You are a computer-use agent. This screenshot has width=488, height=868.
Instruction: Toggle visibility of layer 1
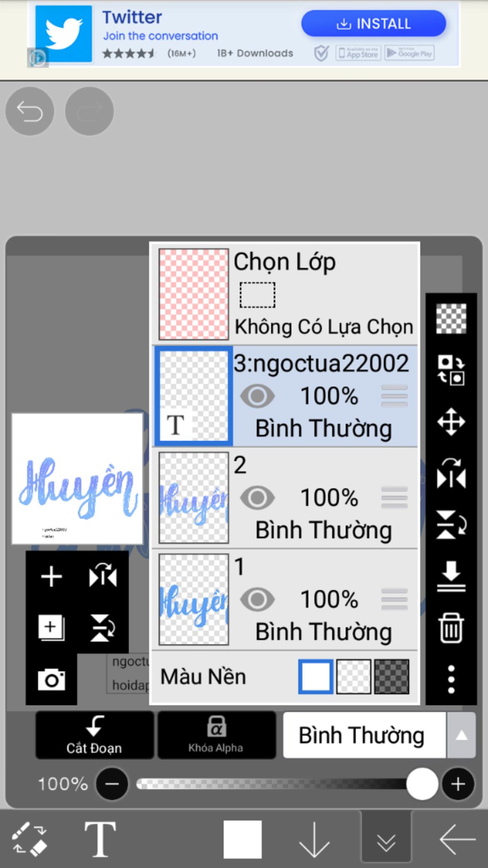click(x=257, y=599)
